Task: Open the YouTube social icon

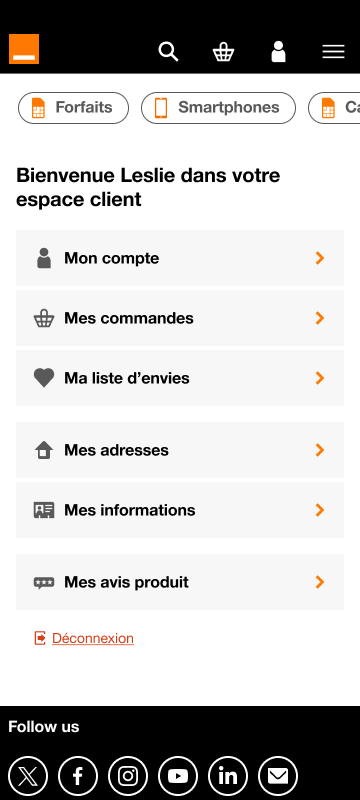Action: pos(178,776)
